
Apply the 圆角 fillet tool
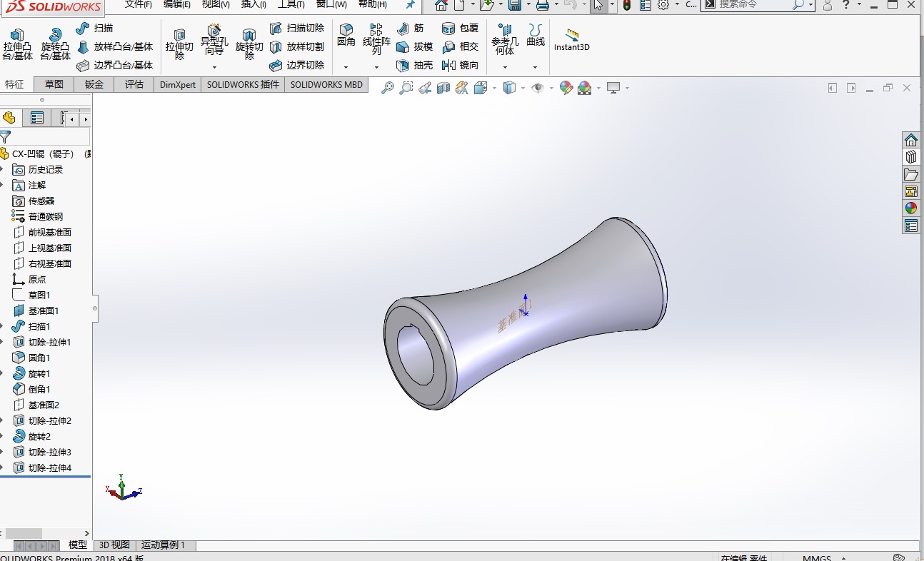click(346, 35)
